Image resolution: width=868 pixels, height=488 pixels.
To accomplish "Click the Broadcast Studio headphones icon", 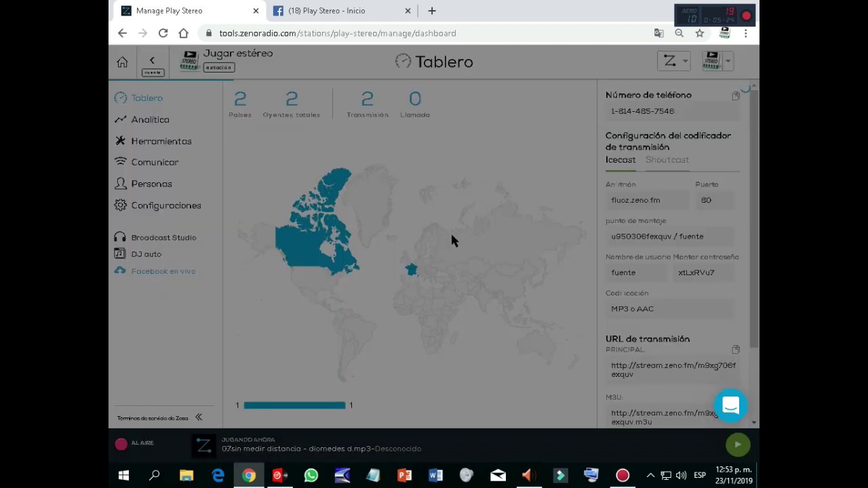I will [x=120, y=237].
